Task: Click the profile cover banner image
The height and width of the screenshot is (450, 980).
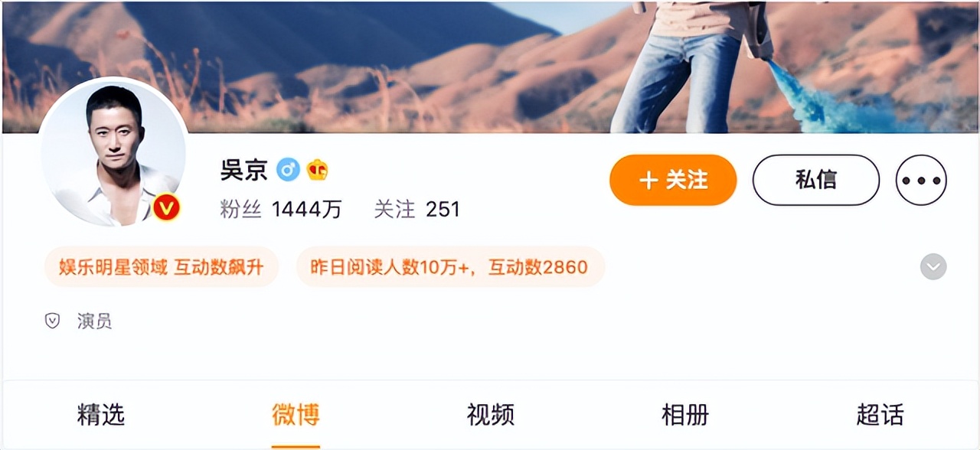Action: tap(490, 67)
